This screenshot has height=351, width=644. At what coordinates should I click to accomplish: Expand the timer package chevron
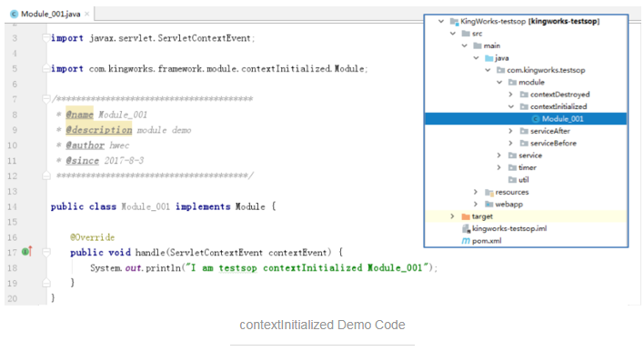[x=499, y=167]
